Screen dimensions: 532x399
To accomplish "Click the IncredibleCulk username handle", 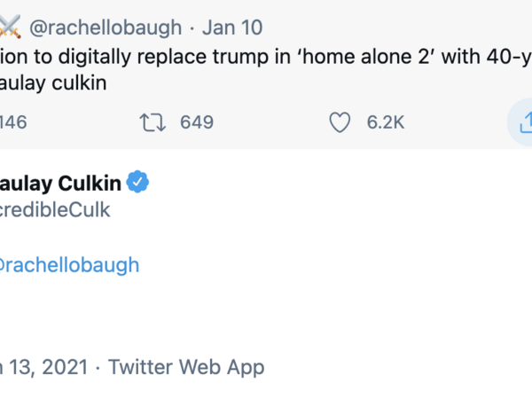I will 55,210.
